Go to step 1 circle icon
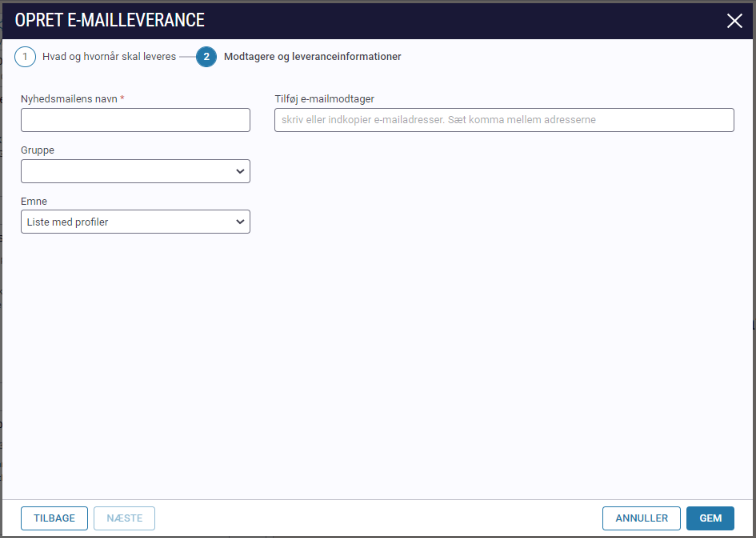 pyautogui.click(x=25, y=57)
